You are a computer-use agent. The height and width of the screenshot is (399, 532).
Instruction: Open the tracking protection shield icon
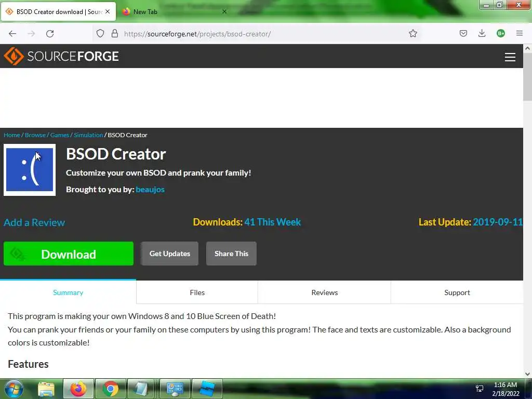(100, 34)
